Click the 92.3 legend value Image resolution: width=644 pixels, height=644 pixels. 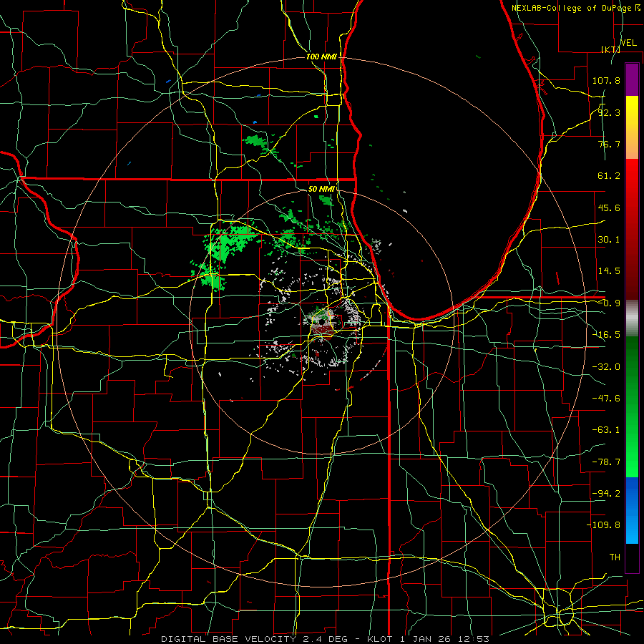pyautogui.click(x=609, y=112)
